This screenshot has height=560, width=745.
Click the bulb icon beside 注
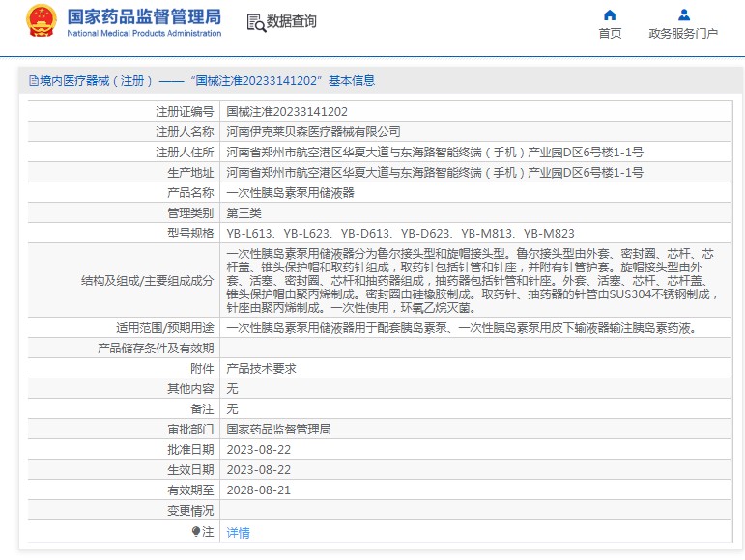click(x=196, y=532)
